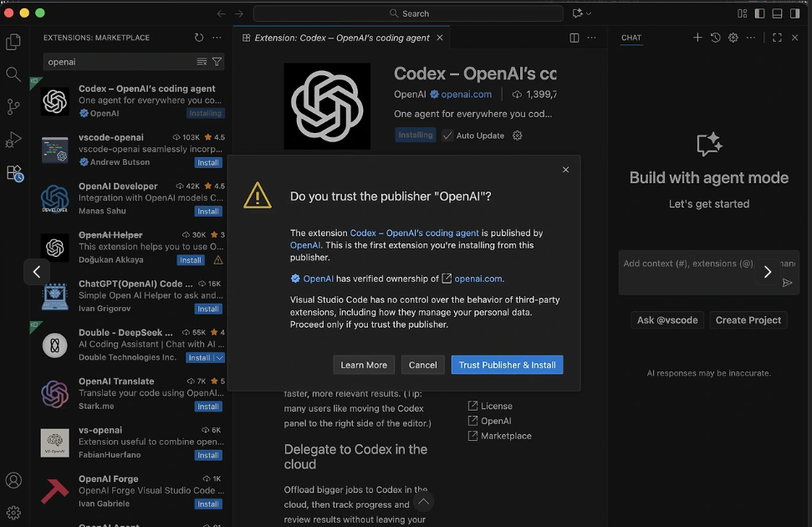812x527 pixels.
Task: Open the Accounts menu icon
Action: click(x=13, y=480)
